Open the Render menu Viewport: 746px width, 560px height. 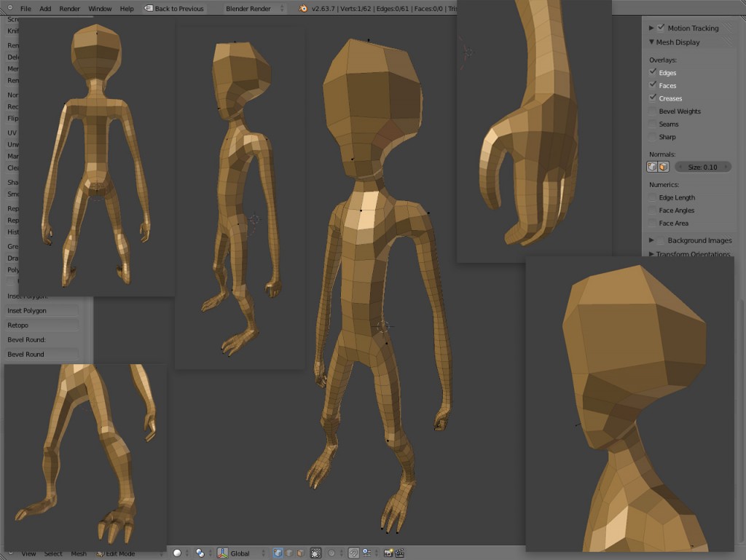tap(70, 8)
